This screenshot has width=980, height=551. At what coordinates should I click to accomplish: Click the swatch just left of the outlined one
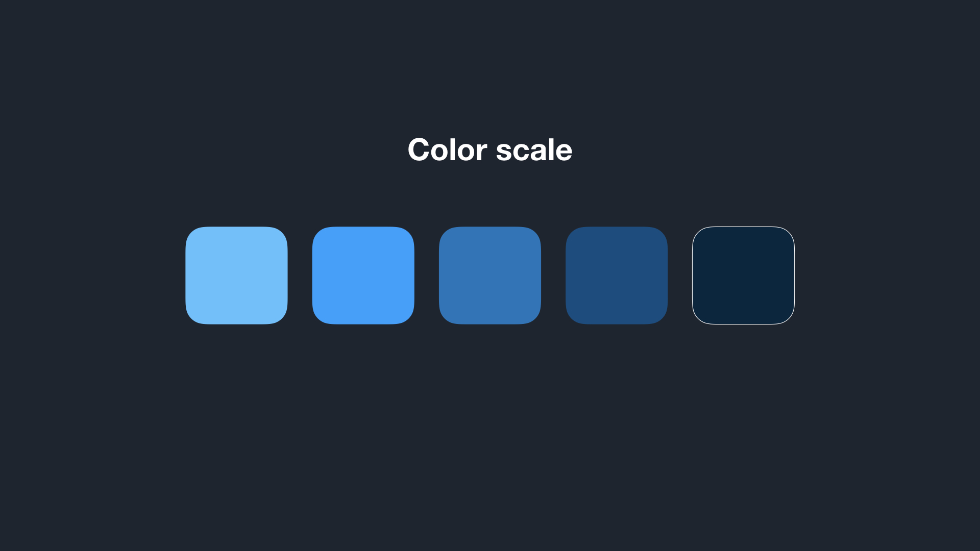616,275
